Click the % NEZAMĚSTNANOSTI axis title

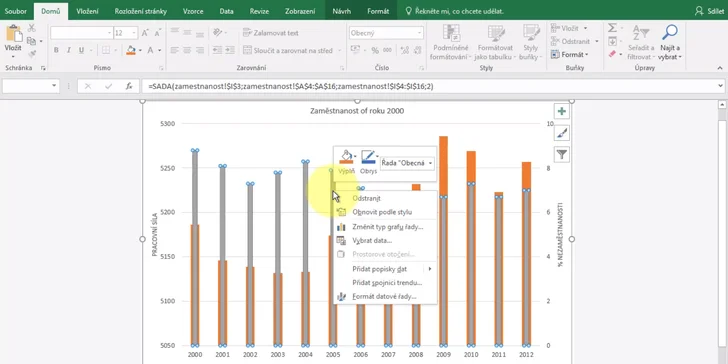(x=560, y=234)
